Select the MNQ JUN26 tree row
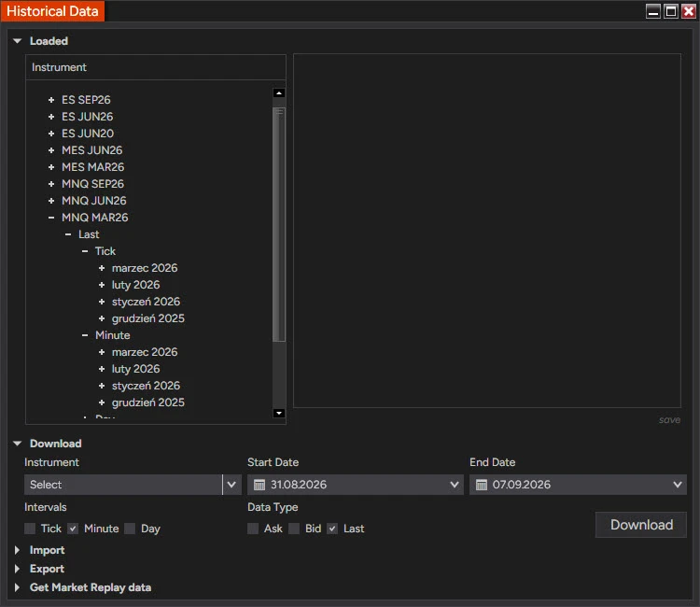The width and height of the screenshot is (700, 607). pyautogui.click(x=94, y=201)
